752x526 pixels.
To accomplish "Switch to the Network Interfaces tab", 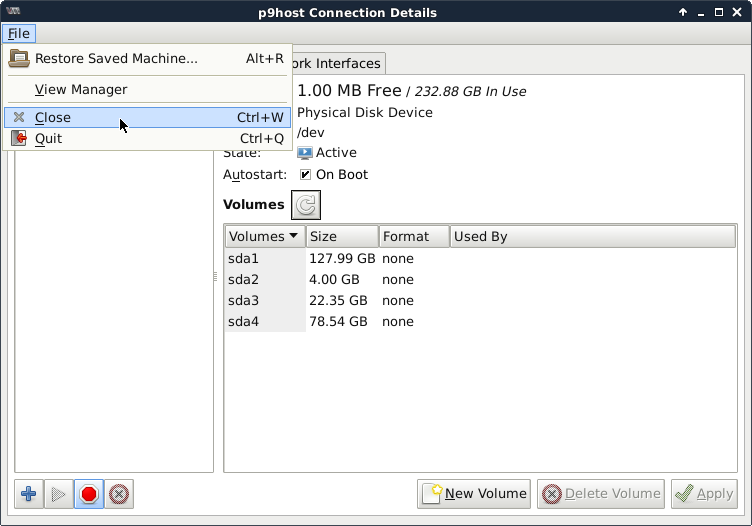I will pyautogui.click(x=335, y=64).
